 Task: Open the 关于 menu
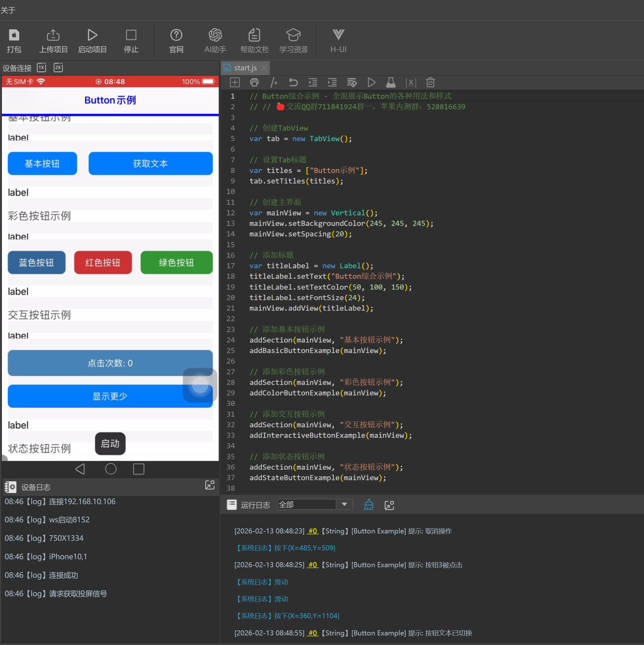coord(8,10)
